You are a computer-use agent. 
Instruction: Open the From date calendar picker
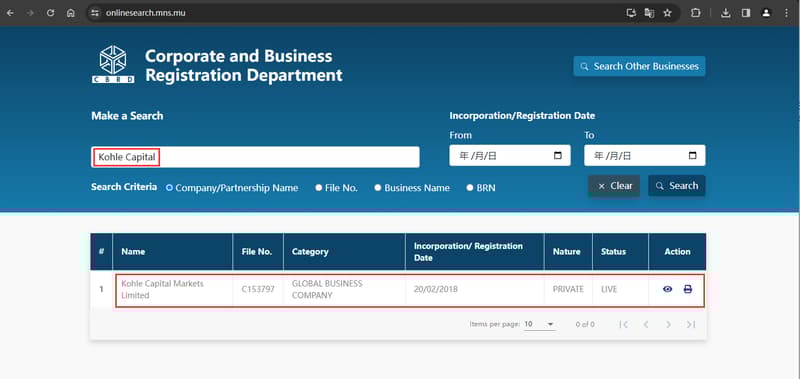click(558, 156)
